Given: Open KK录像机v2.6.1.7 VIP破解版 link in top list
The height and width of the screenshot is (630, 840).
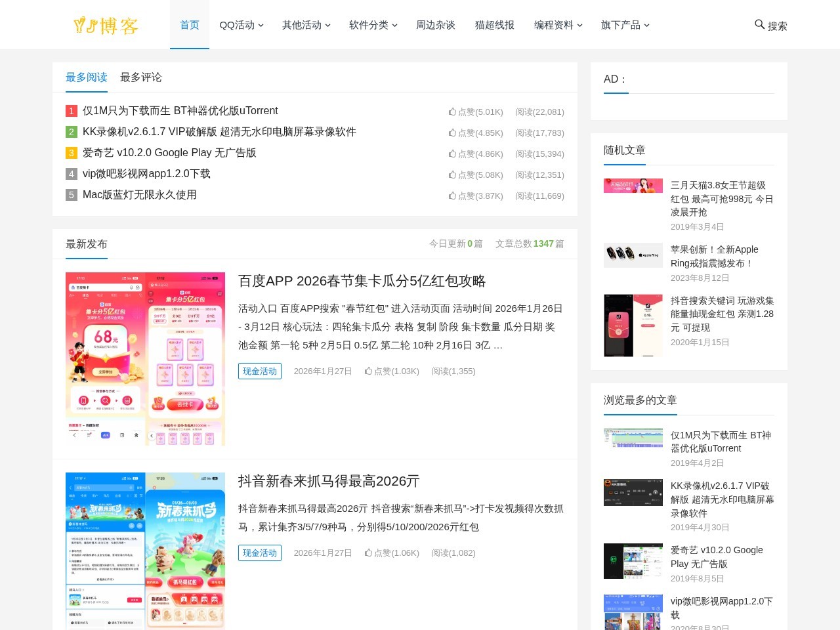Looking at the screenshot, I should (x=219, y=132).
